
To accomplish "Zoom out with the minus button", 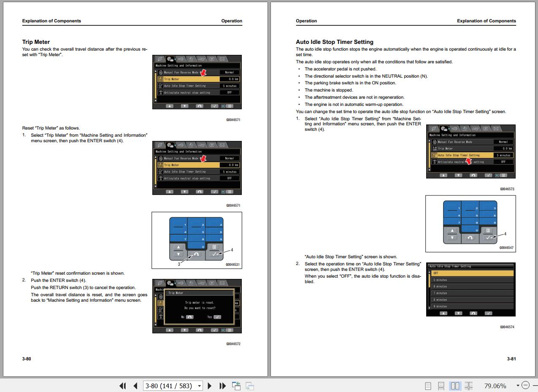I will pos(525,385).
